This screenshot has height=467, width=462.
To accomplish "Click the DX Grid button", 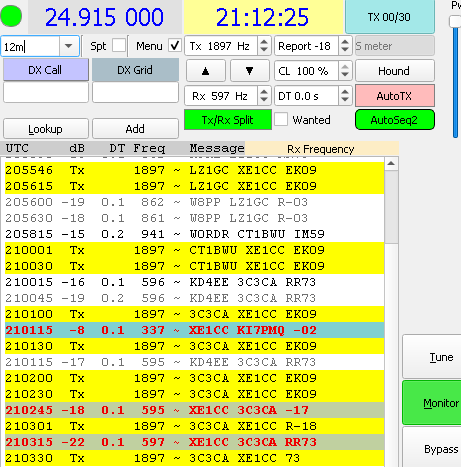I will coord(135,70).
